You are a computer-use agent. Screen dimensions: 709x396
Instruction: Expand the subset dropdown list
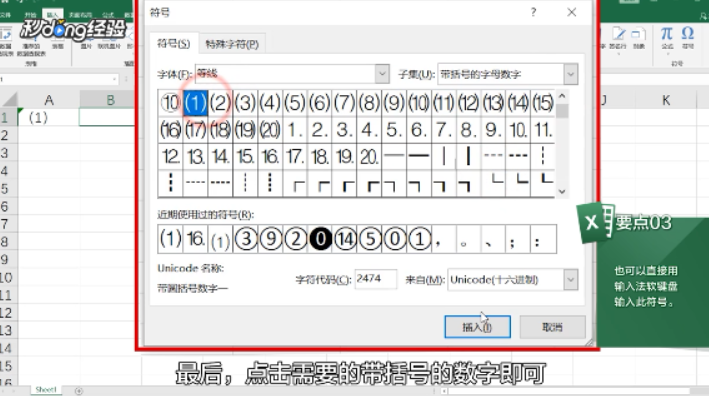(x=571, y=74)
